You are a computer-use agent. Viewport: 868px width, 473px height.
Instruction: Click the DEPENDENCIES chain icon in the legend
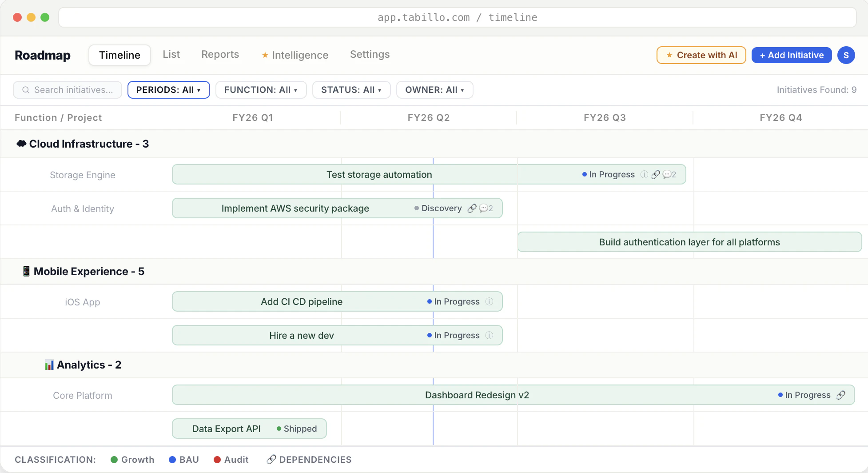point(271,459)
